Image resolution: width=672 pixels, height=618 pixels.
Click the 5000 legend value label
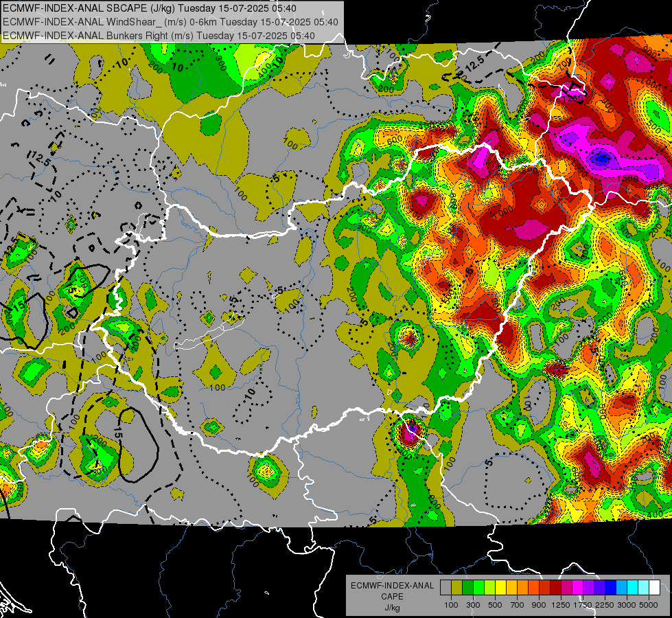coord(649,605)
